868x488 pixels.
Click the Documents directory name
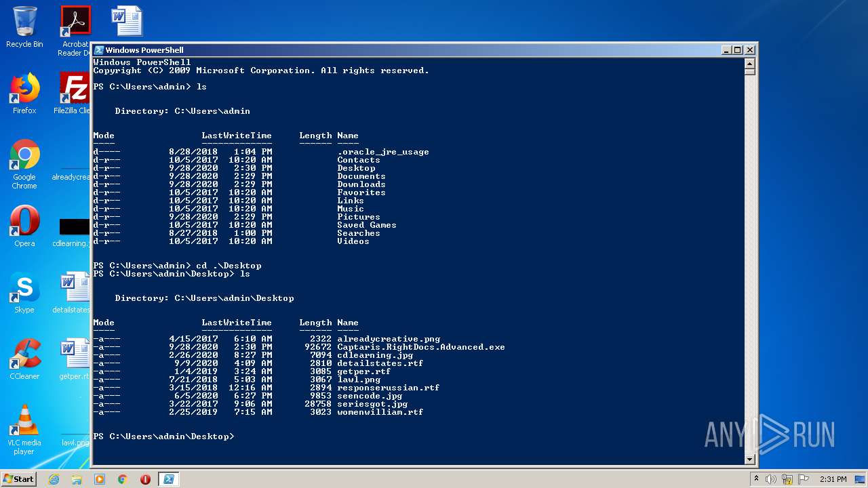pyautogui.click(x=361, y=176)
